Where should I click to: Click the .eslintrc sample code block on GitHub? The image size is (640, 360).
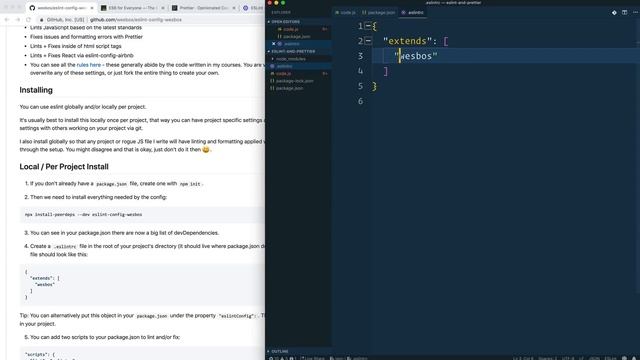point(142,284)
